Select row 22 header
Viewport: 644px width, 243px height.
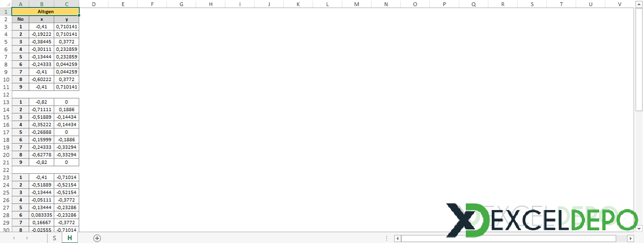(x=6, y=170)
